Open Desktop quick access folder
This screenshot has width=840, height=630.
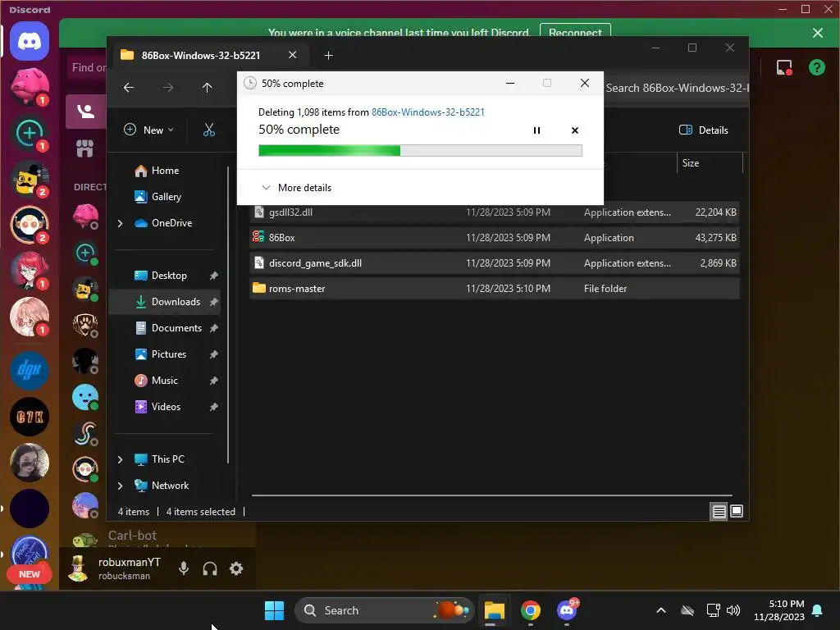(169, 276)
